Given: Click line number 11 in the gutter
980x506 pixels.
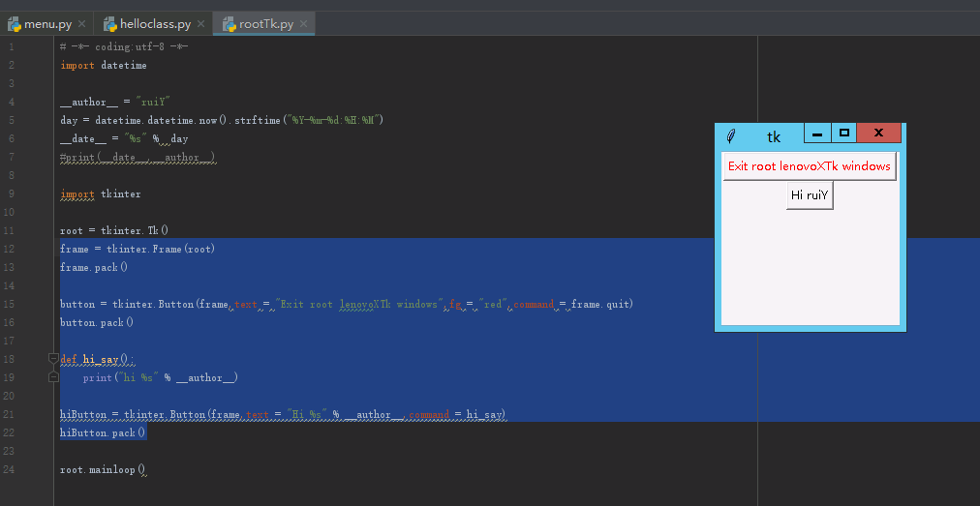Looking at the screenshot, I should click(10, 230).
